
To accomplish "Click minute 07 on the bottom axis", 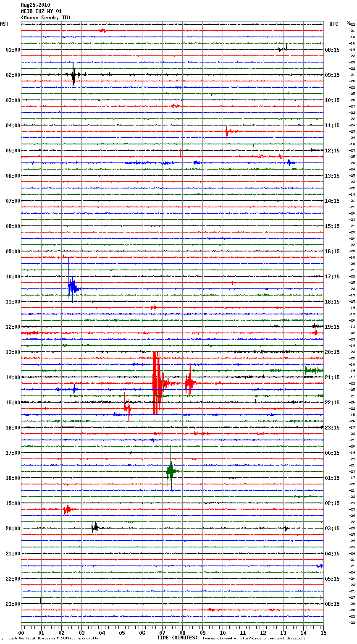I will 162,633.
